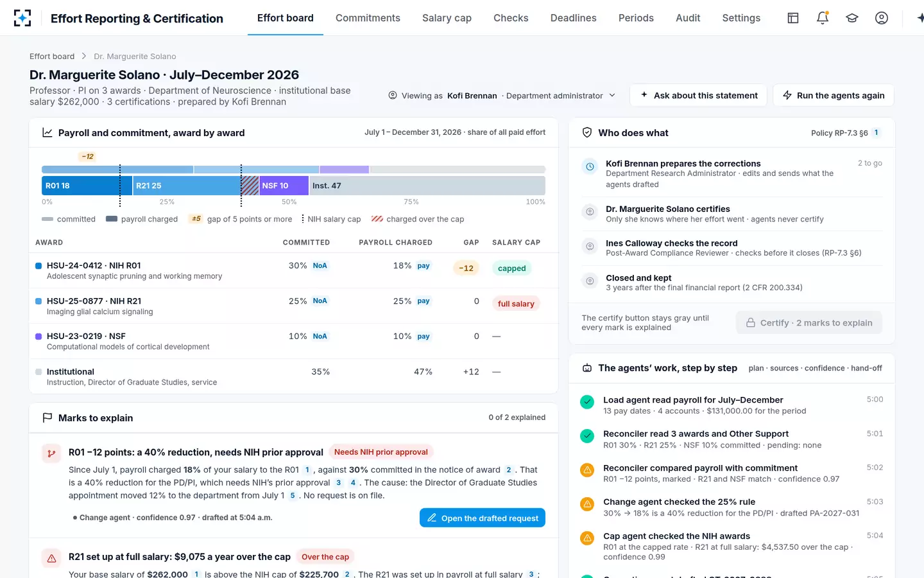
Task: Click the shield icon in Who does what
Action: tap(587, 132)
